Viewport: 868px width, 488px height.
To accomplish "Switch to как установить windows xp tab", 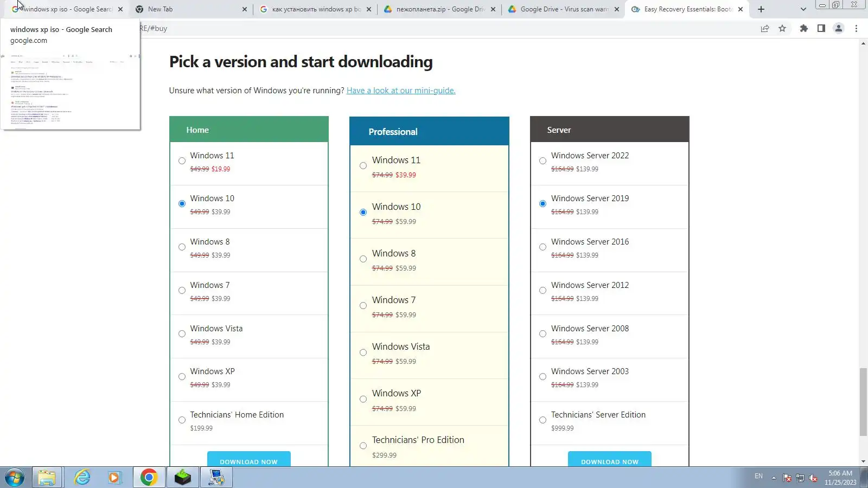I will point(316,9).
